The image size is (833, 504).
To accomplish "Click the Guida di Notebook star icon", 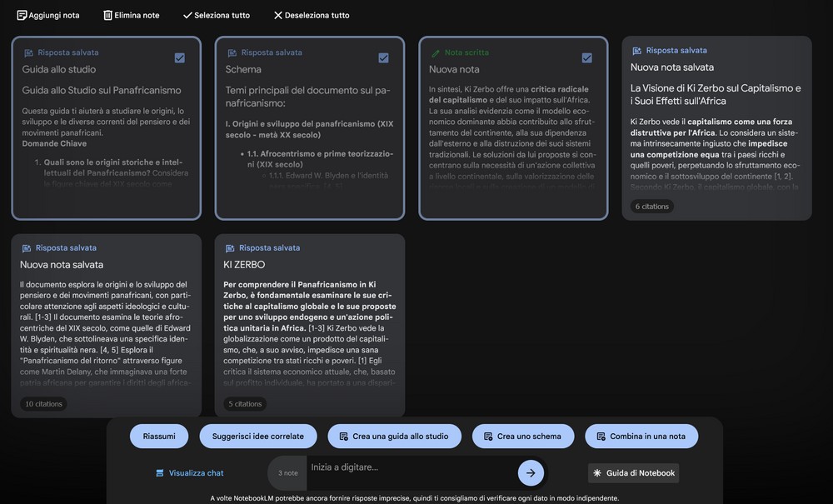I will click(x=596, y=473).
